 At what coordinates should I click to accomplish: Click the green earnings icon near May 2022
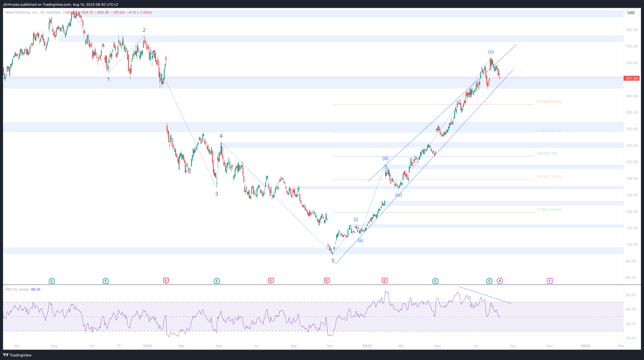point(217,281)
